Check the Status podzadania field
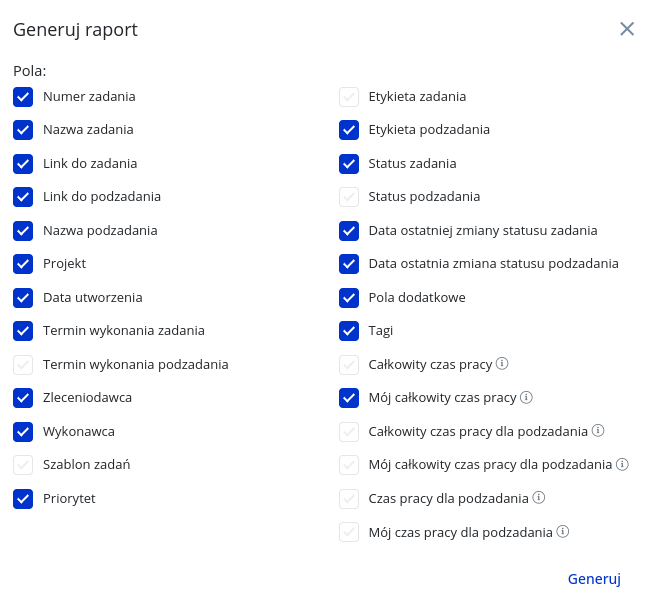This screenshot has height=609, width=649. pos(349,197)
